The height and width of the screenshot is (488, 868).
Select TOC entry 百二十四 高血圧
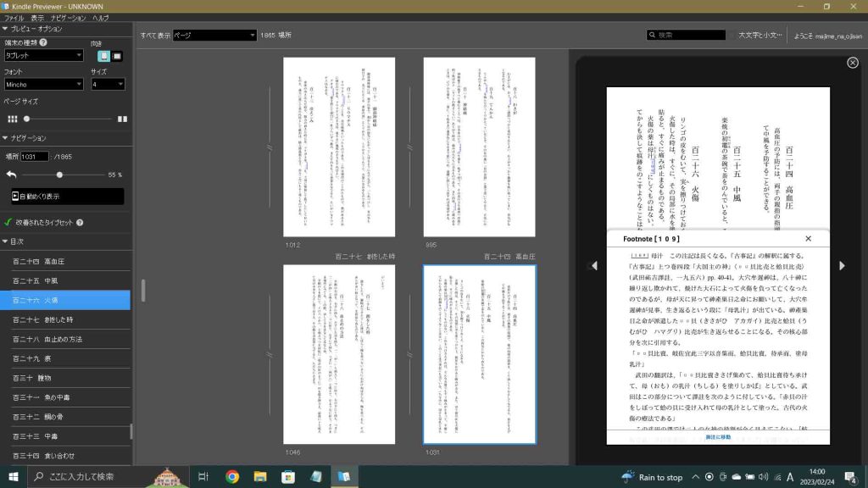(65, 261)
